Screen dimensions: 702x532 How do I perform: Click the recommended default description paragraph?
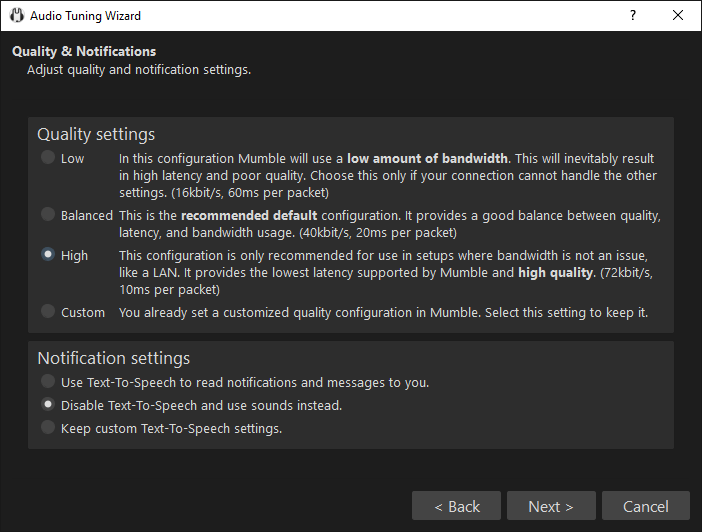388,223
